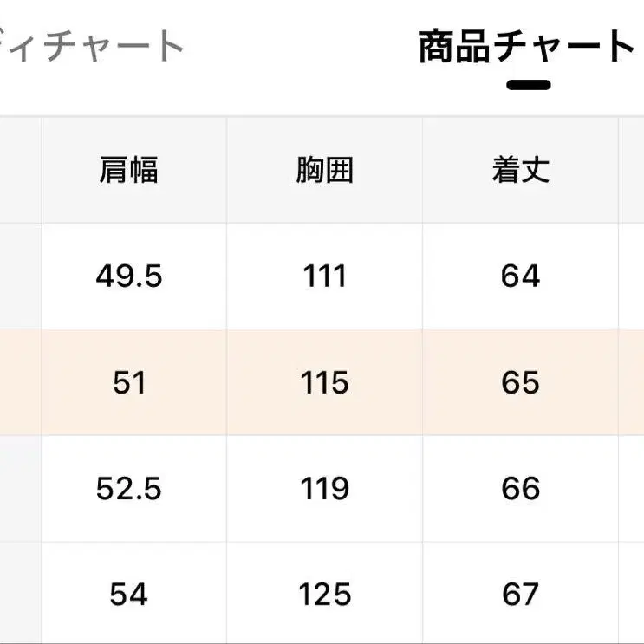Select the 54 shoulder width cell
Image resolution: width=644 pixels, height=644 pixels.
(x=129, y=595)
